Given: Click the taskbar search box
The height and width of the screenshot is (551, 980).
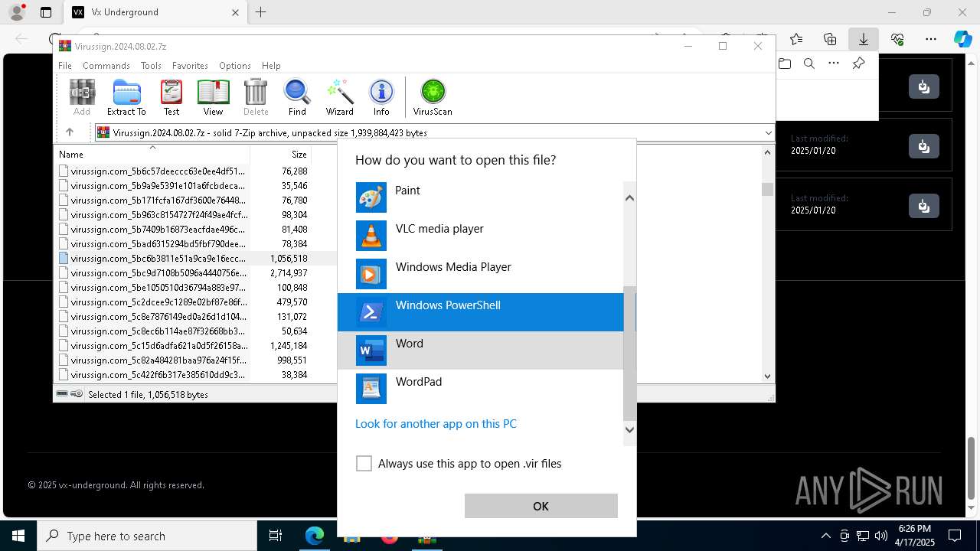Looking at the screenshot, I should pyautogui.click(x=146, y=536).
